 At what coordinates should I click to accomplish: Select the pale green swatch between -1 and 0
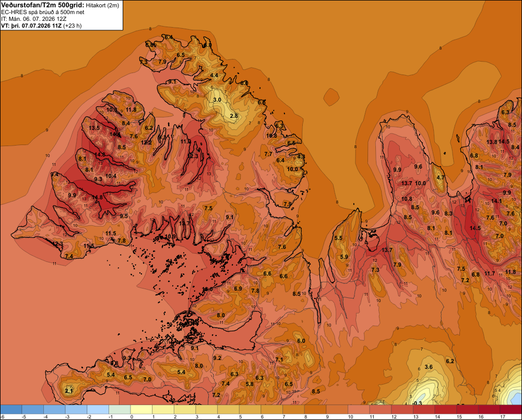tap(120, 410)
